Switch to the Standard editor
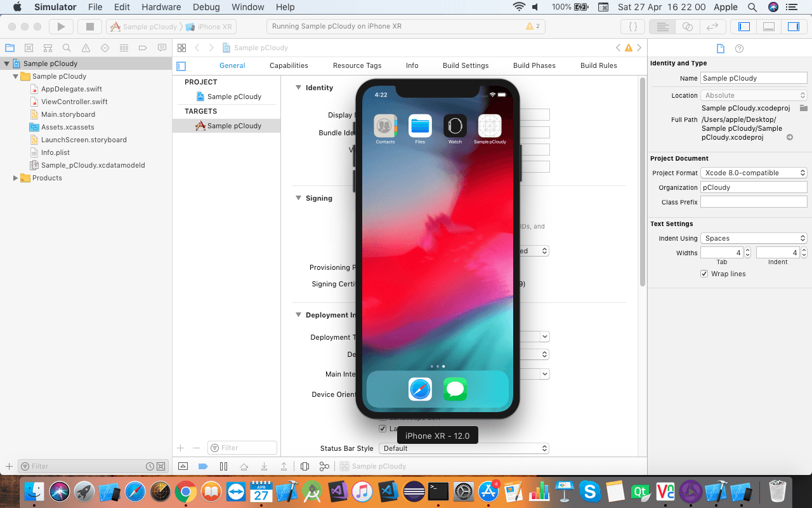812x508 pixels. coord(662,27)
